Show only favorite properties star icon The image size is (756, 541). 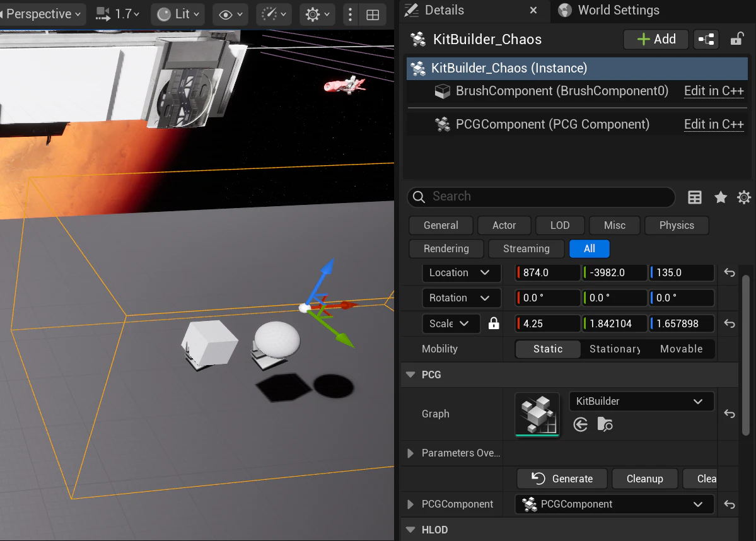[721, 197]
